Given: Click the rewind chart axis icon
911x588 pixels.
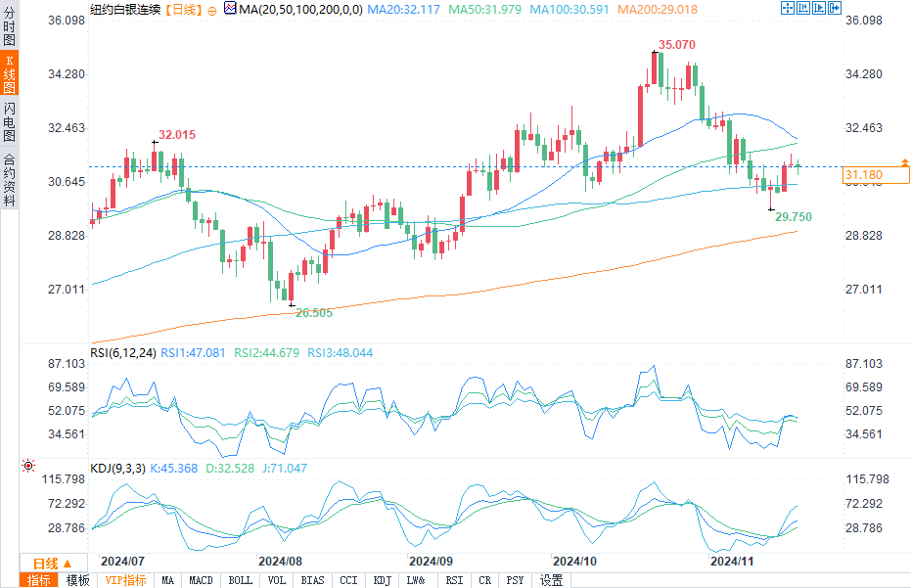Looking at the screenshot, I should point(803,8).
